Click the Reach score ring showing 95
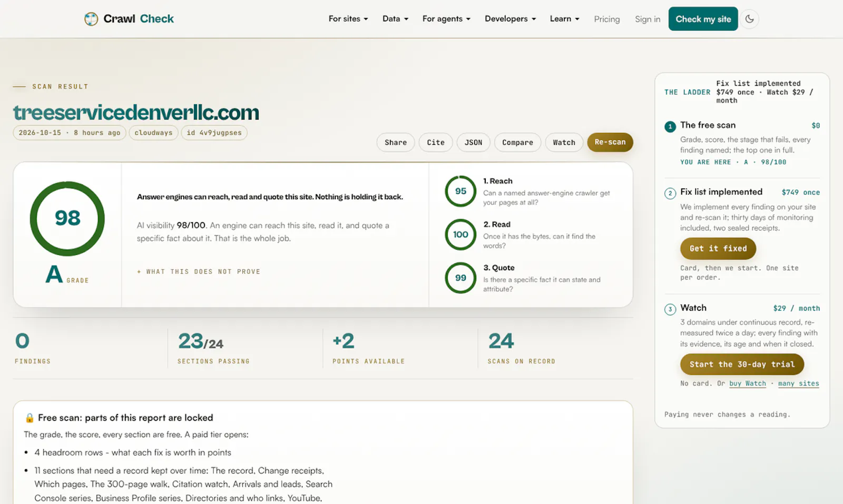The width and height of the screenshot is (843, 504). [460, 191]
